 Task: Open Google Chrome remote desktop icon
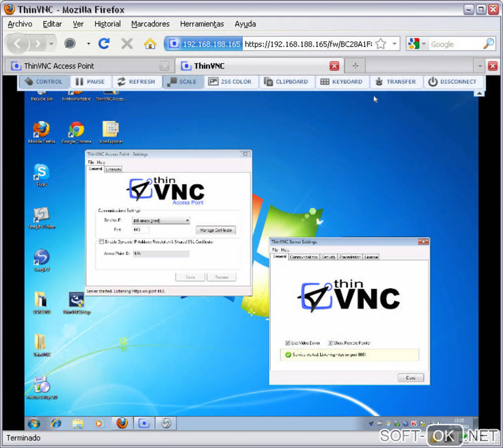(x=76, y=132)
